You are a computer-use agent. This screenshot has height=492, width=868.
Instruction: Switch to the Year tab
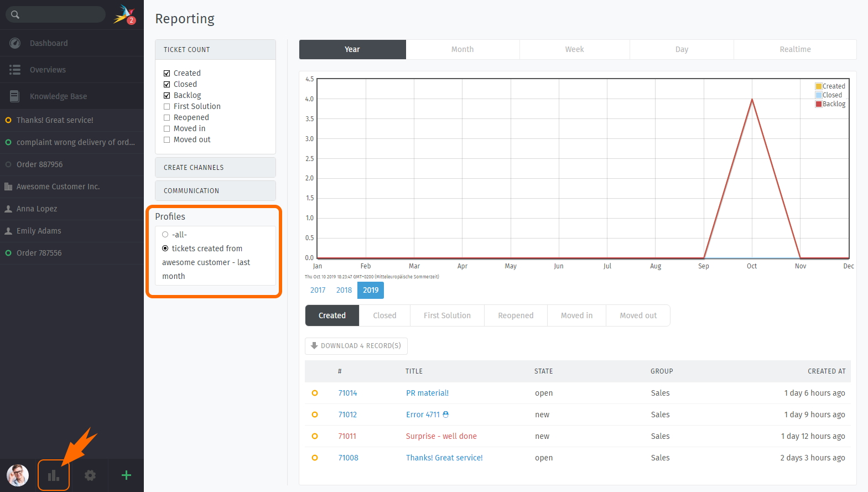352,49
